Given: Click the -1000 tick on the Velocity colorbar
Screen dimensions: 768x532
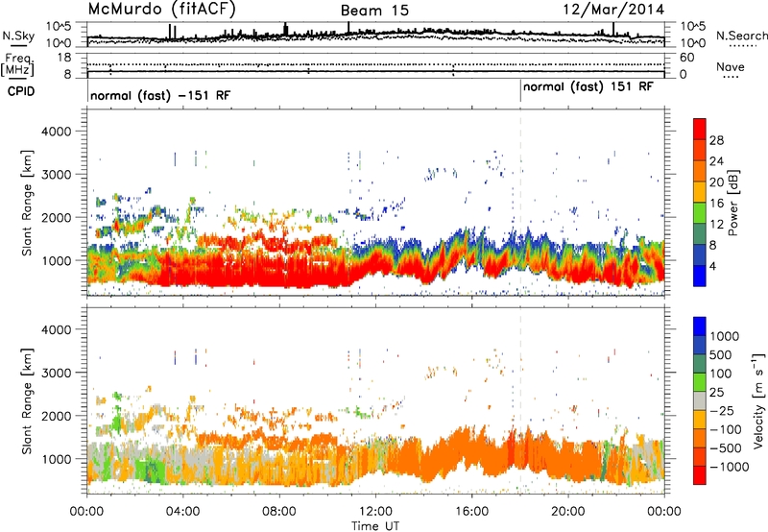Looking at the screenshot, I should coord(729,467).
